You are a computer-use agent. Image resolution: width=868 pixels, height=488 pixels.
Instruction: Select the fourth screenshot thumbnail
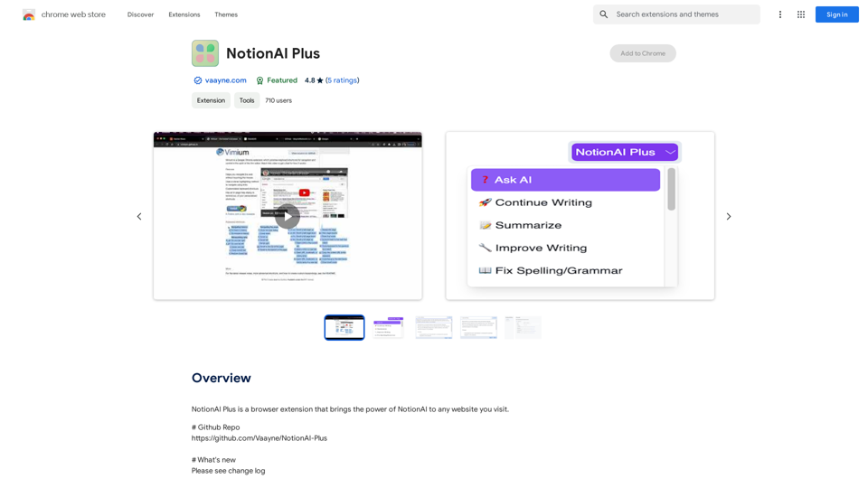click(478, 327)
